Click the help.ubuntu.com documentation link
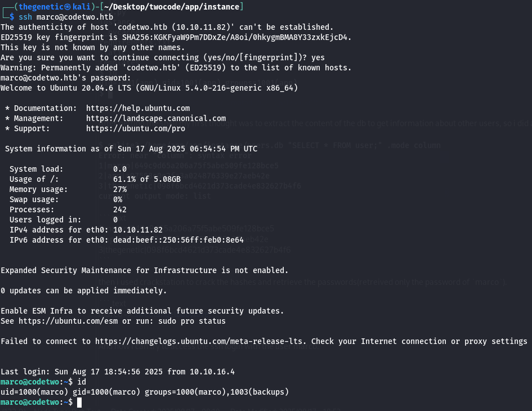 [138, 108]
